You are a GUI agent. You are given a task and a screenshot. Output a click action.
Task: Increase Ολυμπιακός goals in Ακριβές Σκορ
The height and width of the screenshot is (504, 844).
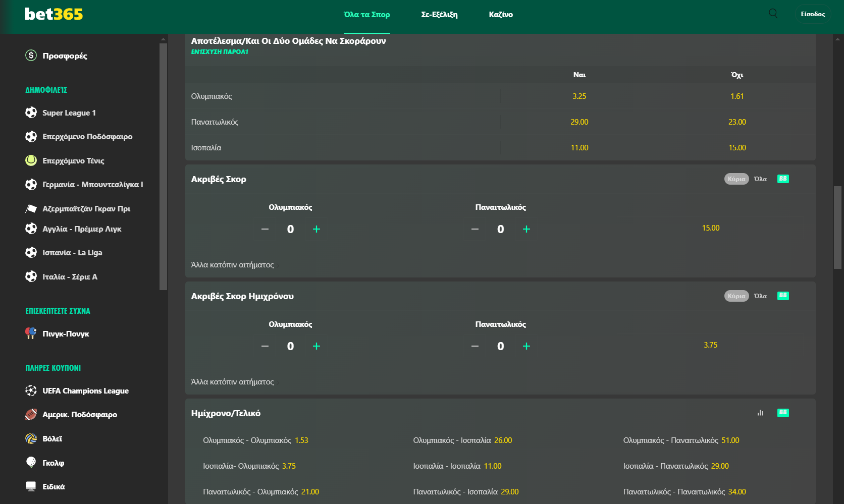(316, 229)
